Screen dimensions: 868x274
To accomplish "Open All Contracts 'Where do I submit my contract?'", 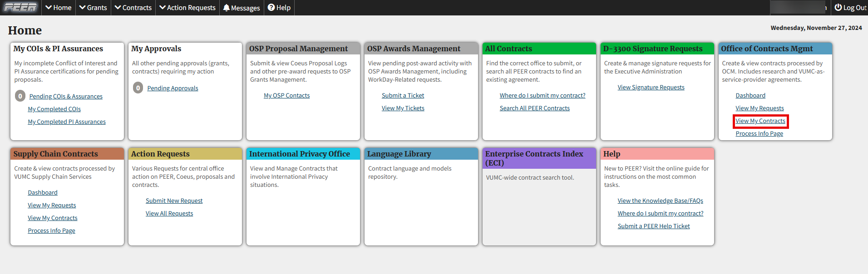I will 542,95.
